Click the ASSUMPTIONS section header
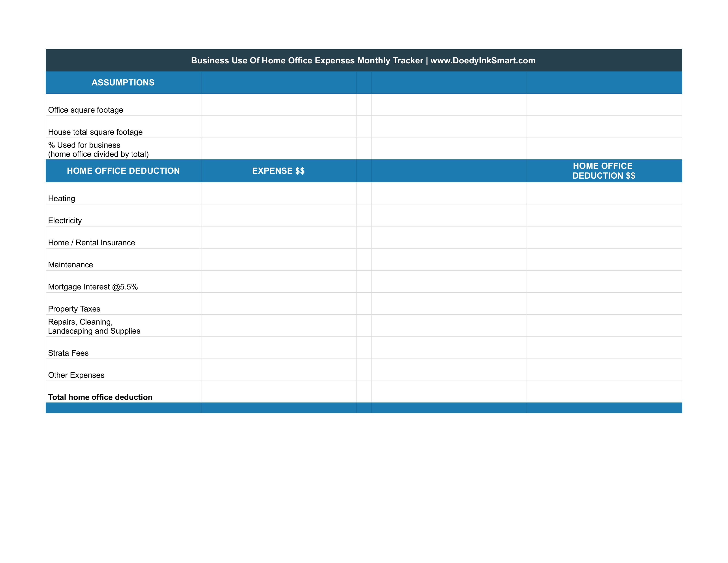Image resolution: width=728 pixels, height=563 pixels. tap(123, 83)
